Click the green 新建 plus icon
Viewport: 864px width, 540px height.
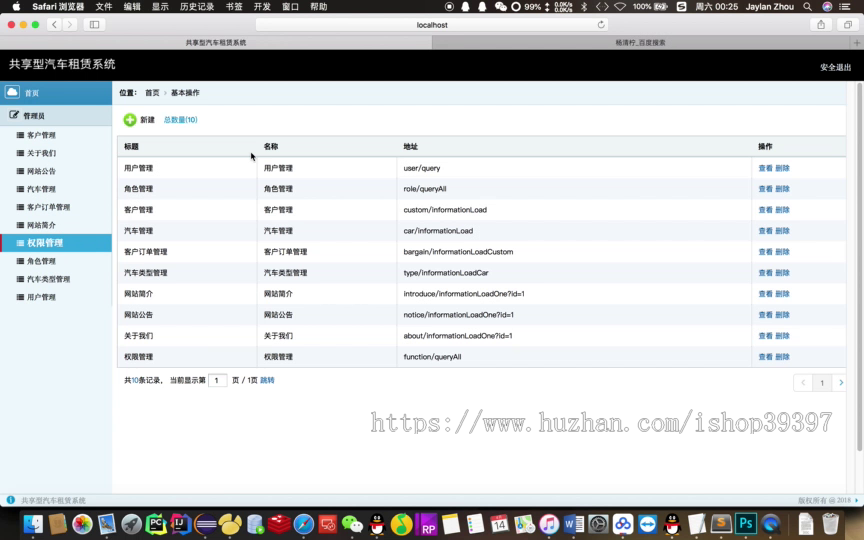[x=129, y=120]
